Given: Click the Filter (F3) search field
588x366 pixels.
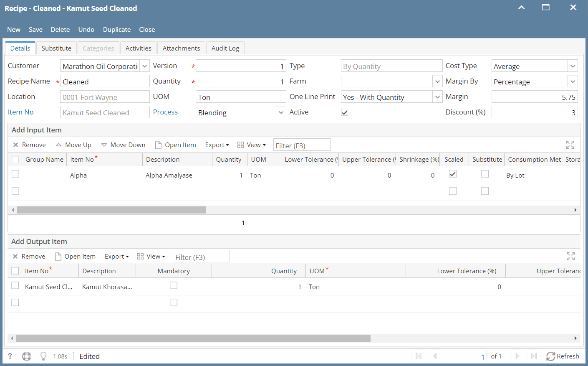Looking at the screenshot, I should coord(302,145).
